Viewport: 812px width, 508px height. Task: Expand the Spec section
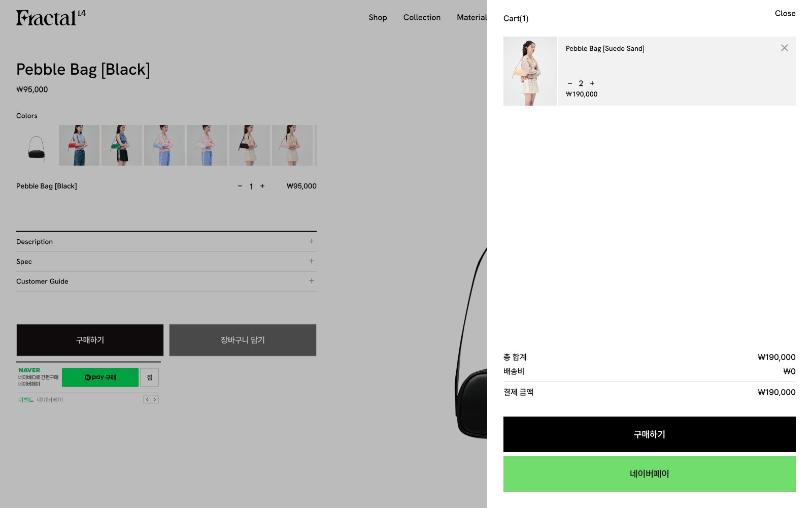point(166,261)
